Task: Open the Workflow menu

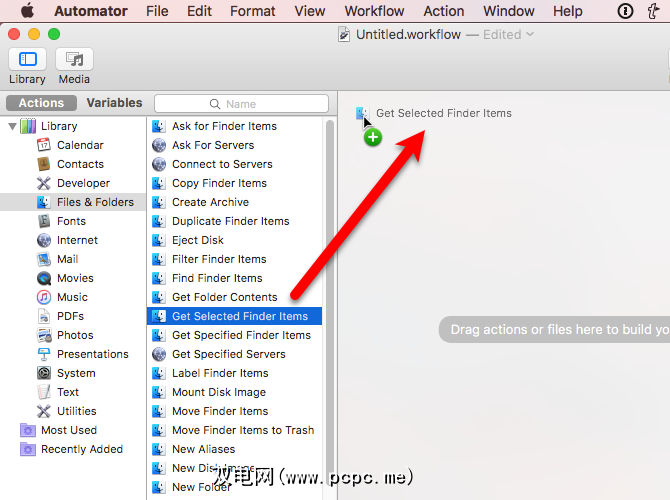Action: coord(374,11)
